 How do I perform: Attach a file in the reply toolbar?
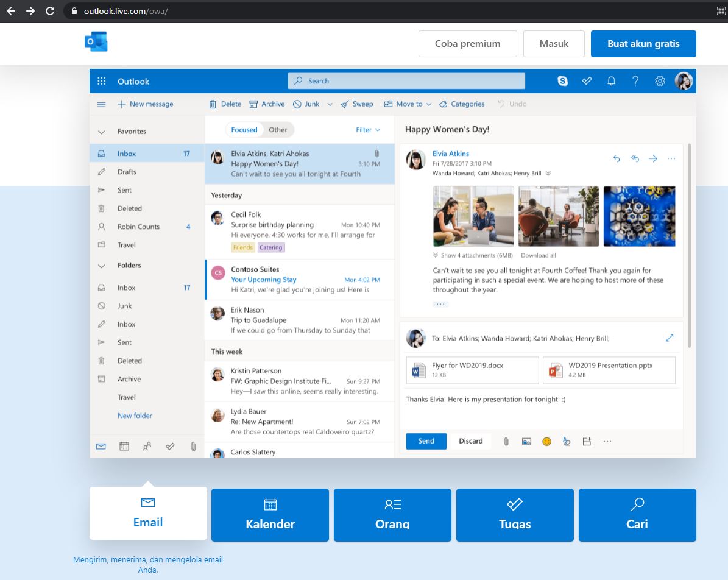click(x=506, y=441)
